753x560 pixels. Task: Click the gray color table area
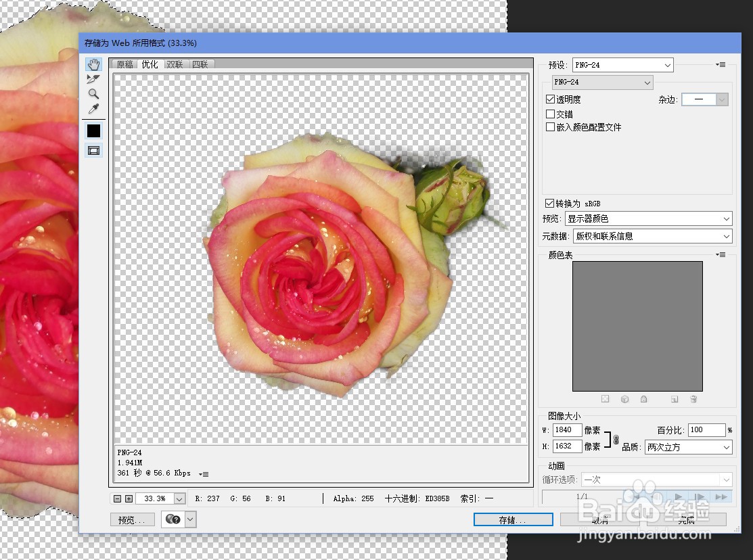coord(637,326)
